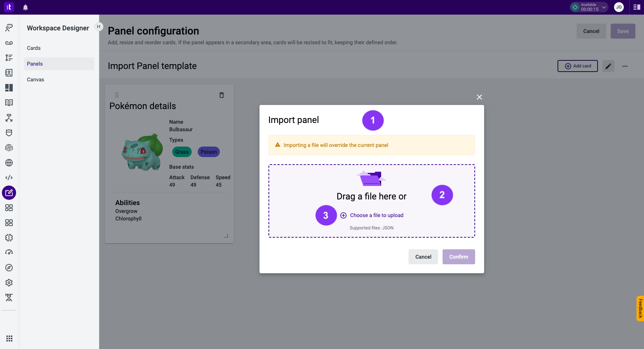Click the Defense stat label
Viewport: 644px width, 349px height.
tap(200, 177)
